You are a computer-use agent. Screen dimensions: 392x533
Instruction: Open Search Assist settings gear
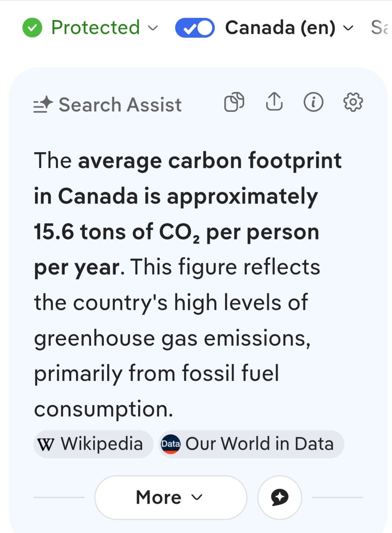click(353, 102)
